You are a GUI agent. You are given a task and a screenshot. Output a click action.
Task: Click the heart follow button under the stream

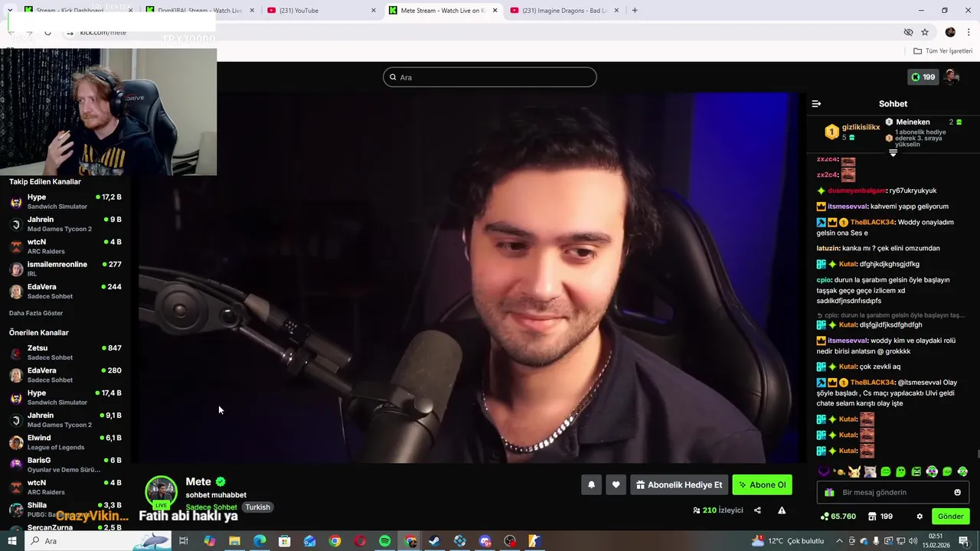(616, 484)
